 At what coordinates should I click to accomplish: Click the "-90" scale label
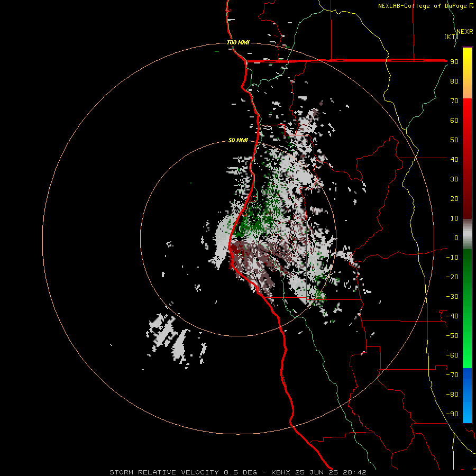tap(452, 414)
